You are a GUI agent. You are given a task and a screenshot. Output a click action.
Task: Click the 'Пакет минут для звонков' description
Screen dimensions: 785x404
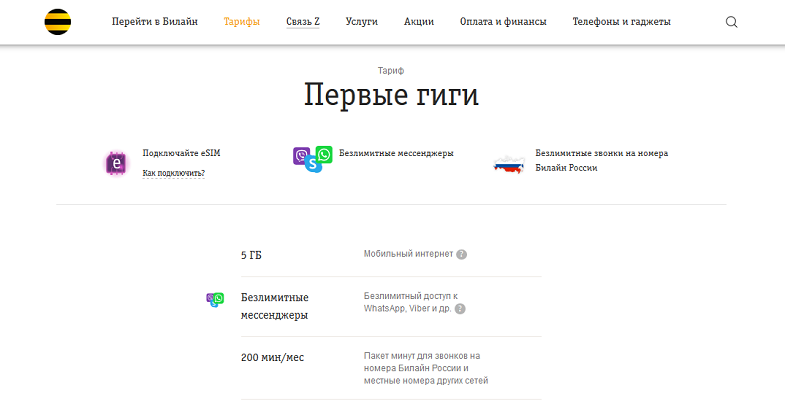426,368
